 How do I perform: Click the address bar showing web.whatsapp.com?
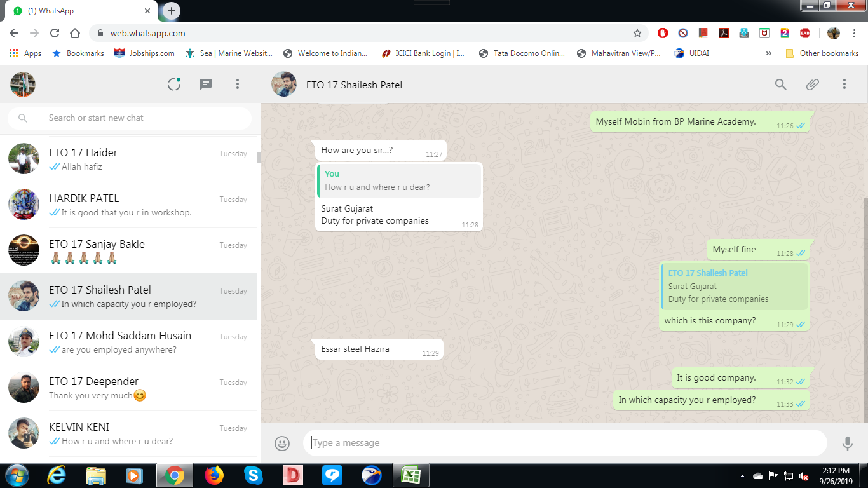click(369, 33)
